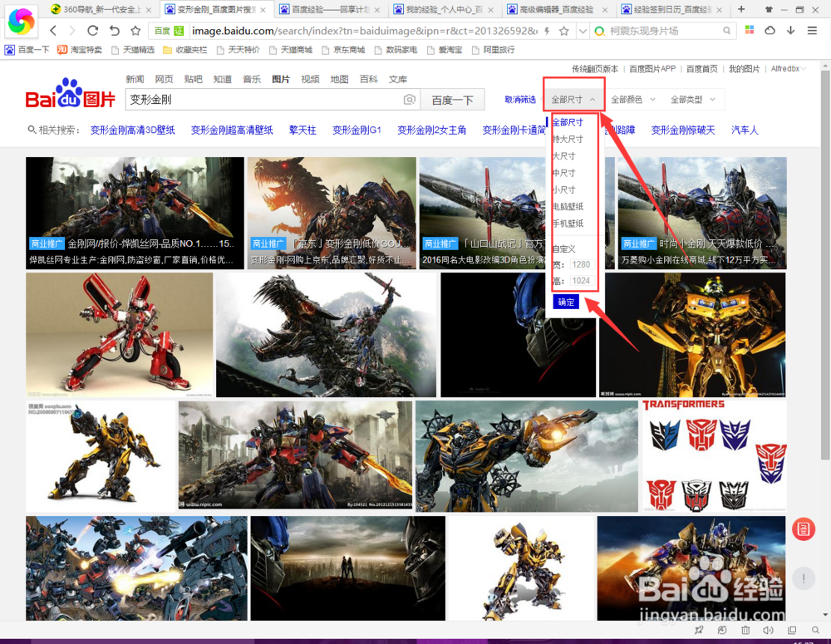Click the trash bin icon in status bar
Image resolution: width=831 pixels, height=644 pixels.
coord(745,630)
